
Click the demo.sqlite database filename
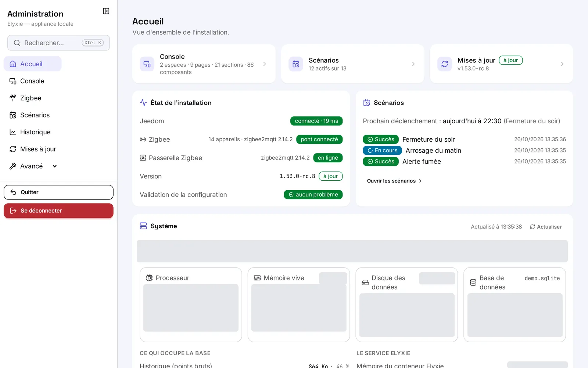(x=542, y=278)
